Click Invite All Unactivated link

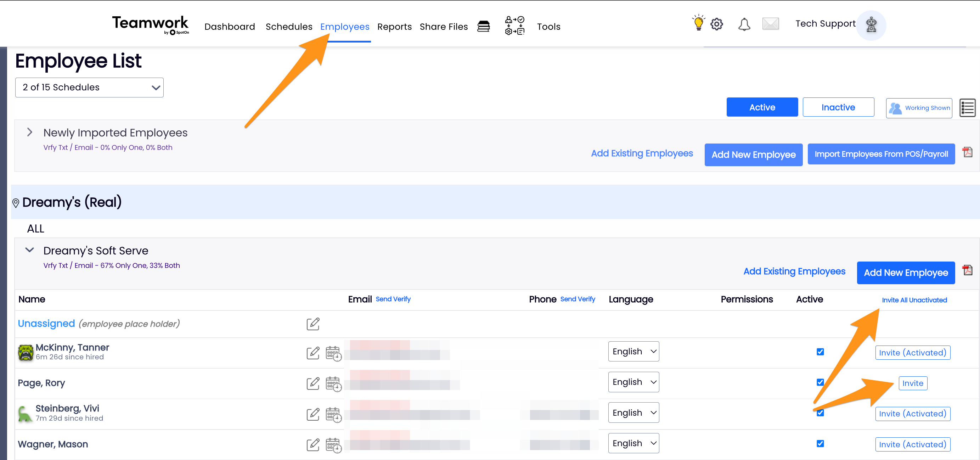pyautogui.click(x=914, y=300)
